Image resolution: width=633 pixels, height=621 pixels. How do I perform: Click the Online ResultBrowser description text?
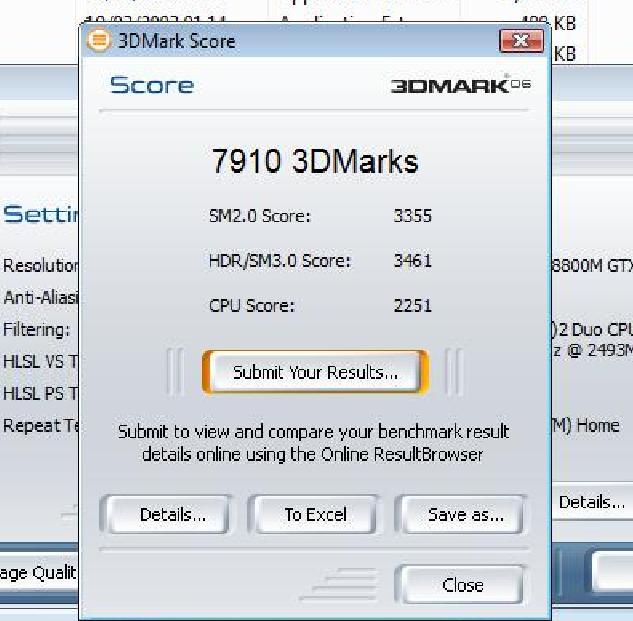[313, 443]
